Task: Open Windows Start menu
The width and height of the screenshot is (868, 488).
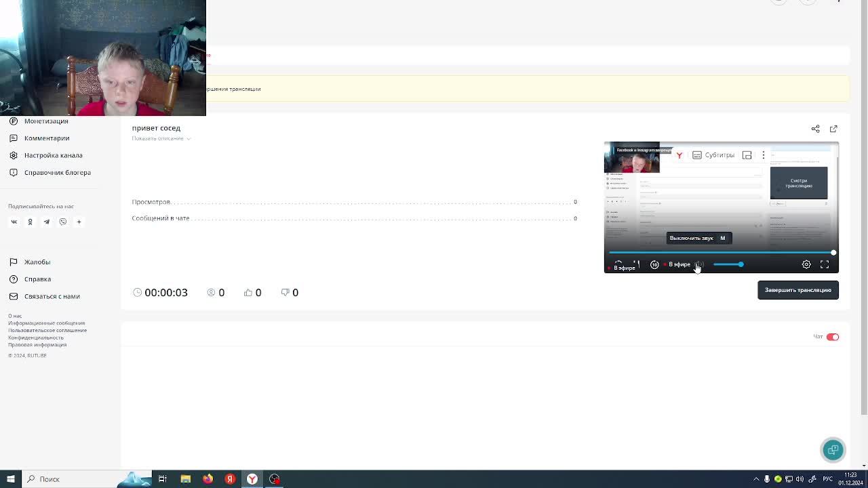Action: point(11,479)
